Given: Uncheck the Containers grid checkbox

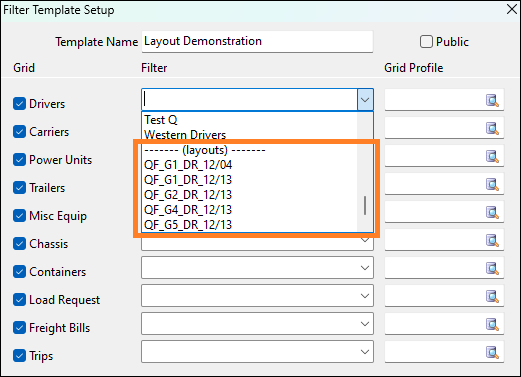Looking at the screenshot, I should (x=19, y=272).
